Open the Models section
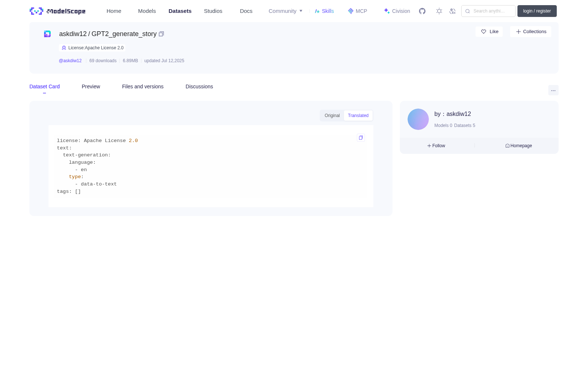The width and height of the screenshot is (588, 368). point(147,11)
